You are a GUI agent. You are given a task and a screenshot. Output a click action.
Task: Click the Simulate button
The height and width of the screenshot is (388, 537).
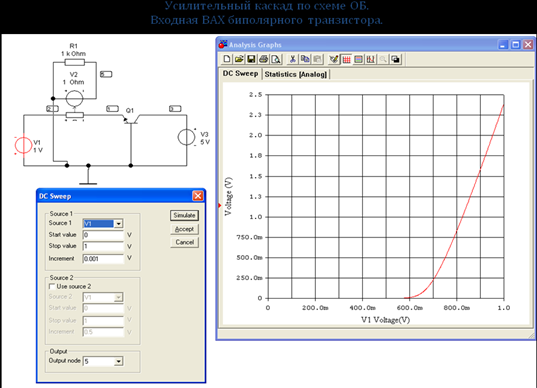[x=184, y=215]
